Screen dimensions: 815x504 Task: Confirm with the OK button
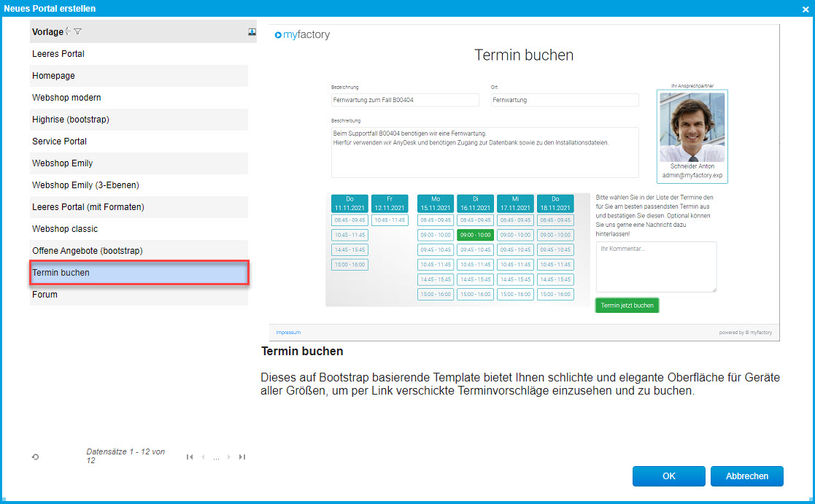(x=668, y=476)
